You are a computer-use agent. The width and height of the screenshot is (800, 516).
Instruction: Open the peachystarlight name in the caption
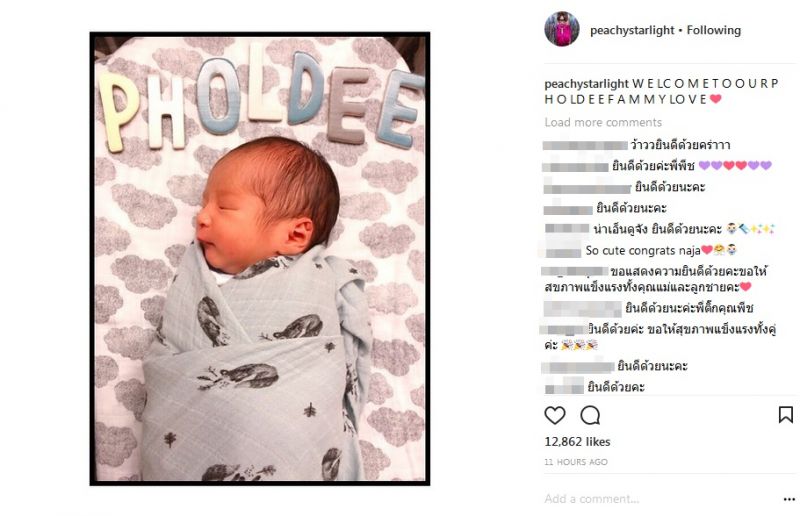586,83
